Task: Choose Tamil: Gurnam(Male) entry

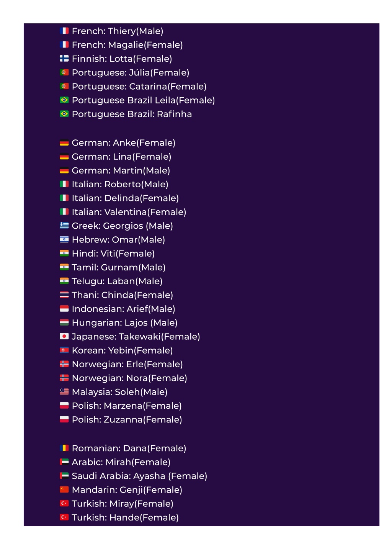Action: point(119,267)
